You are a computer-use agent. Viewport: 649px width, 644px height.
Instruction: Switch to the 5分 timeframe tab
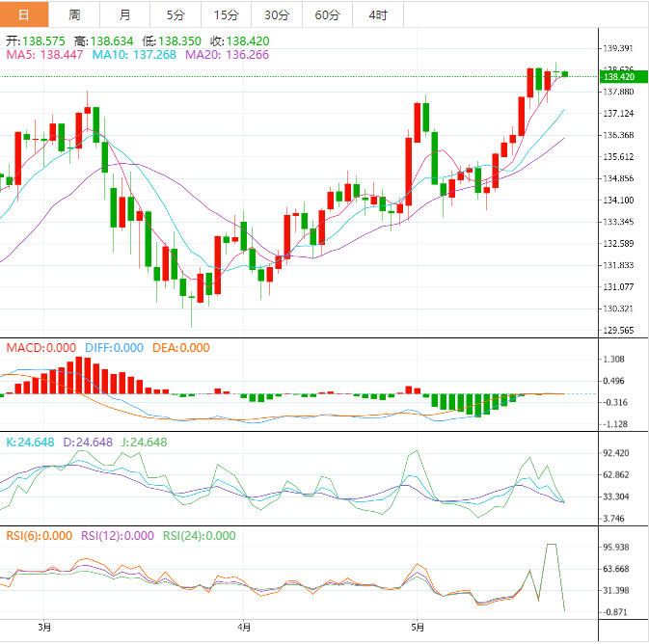point(175,14)
